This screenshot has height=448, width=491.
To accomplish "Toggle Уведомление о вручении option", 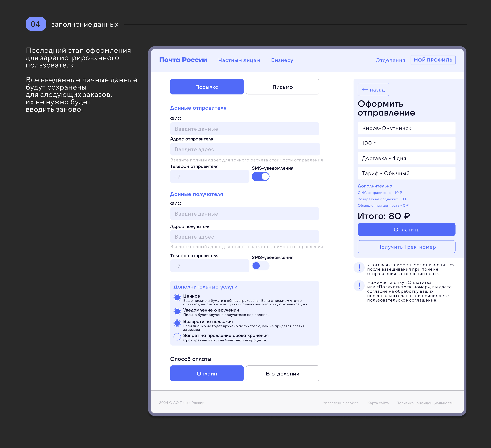I will tap(177, 311).
